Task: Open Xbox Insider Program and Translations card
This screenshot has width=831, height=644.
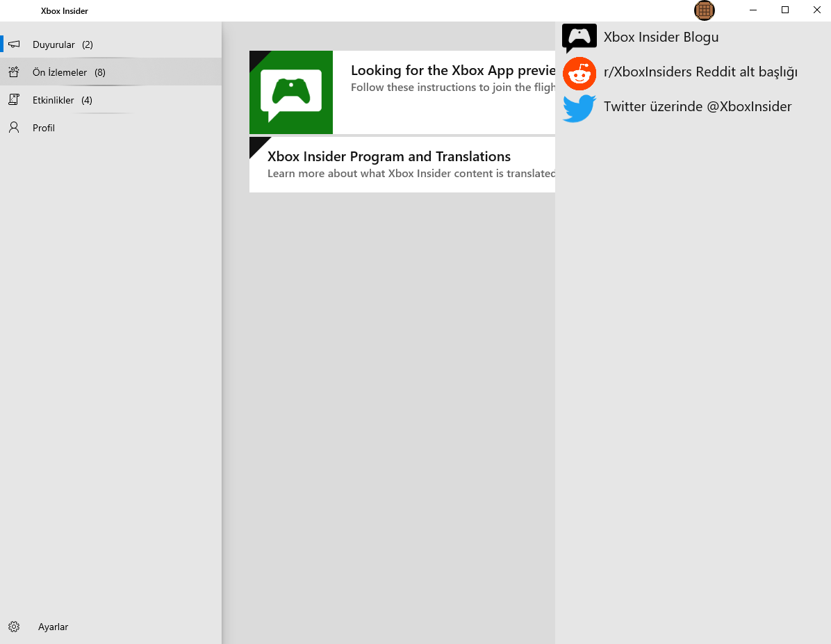Action: (x=402, y=165)
